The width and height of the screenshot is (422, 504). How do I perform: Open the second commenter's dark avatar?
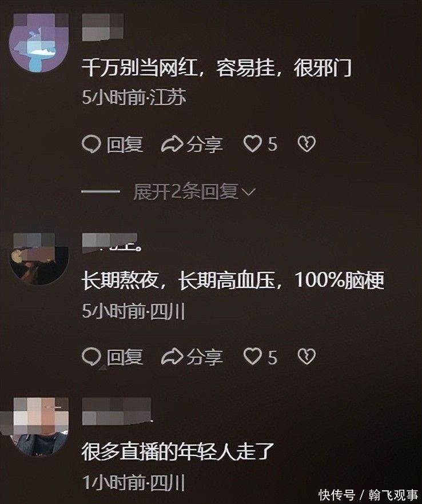tap(39, 259)
